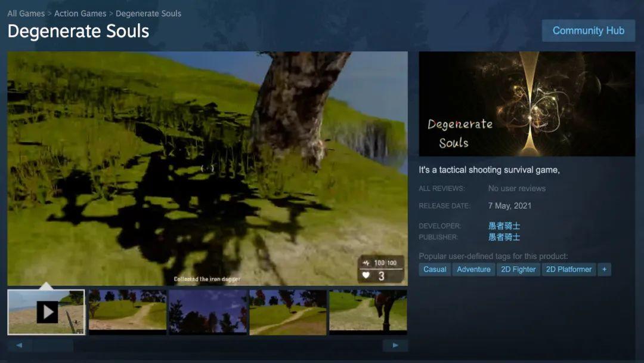Expand more tags with plus button
This screenshot has width=644, height=363.
pos(604,269)
